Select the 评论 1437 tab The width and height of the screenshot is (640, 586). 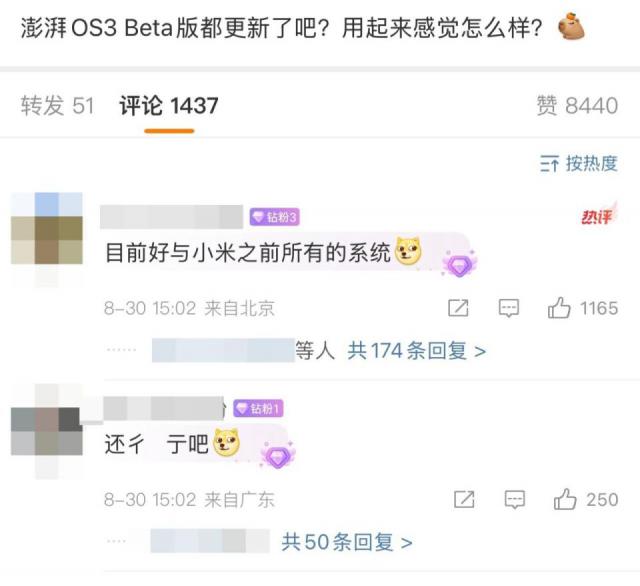coord(169,106)
